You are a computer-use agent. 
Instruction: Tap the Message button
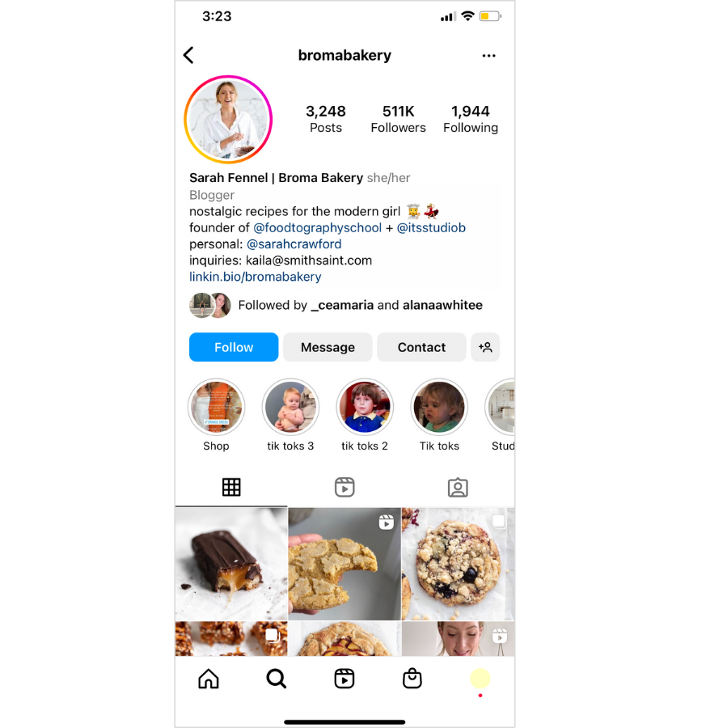[x=328, y=347]
